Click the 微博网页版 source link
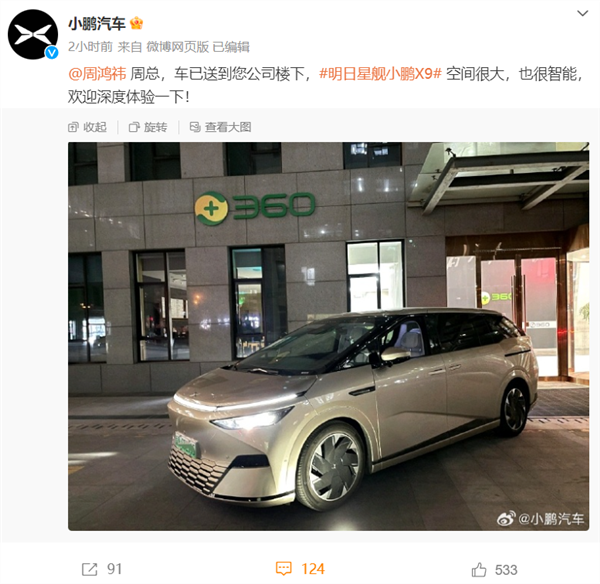The image size is (600, 584). coord(178,47)
